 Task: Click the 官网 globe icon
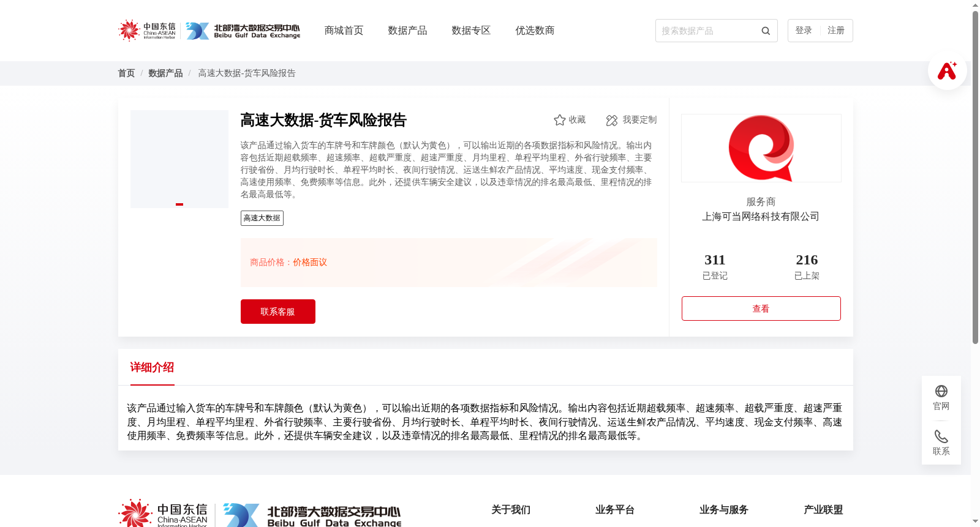(941, 391)
